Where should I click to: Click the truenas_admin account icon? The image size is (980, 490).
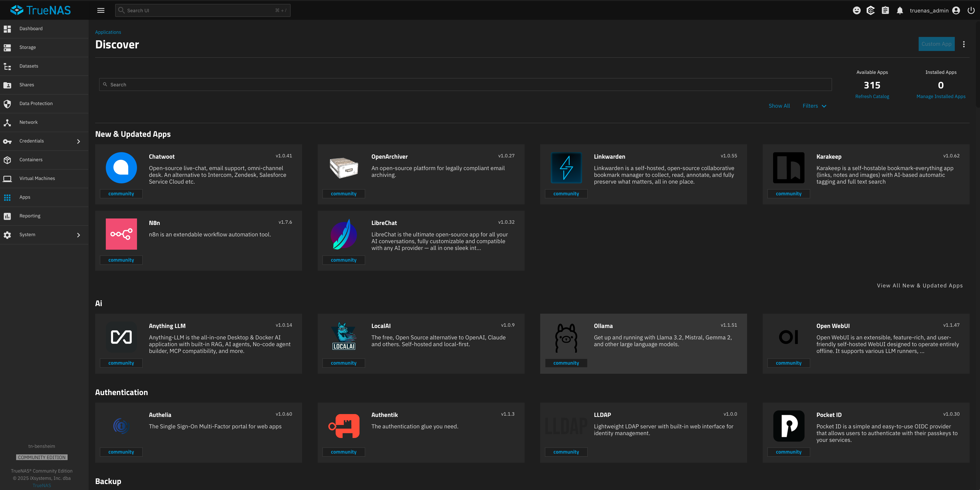coord(956,10)
